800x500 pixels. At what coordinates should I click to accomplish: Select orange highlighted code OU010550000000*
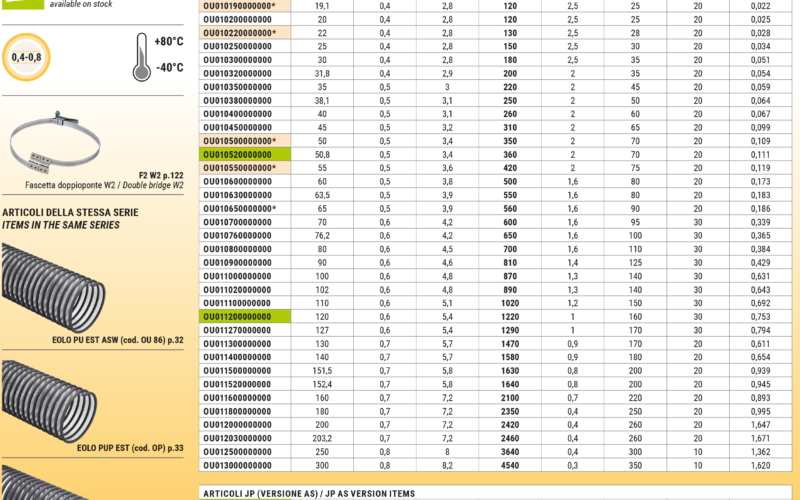240,168
